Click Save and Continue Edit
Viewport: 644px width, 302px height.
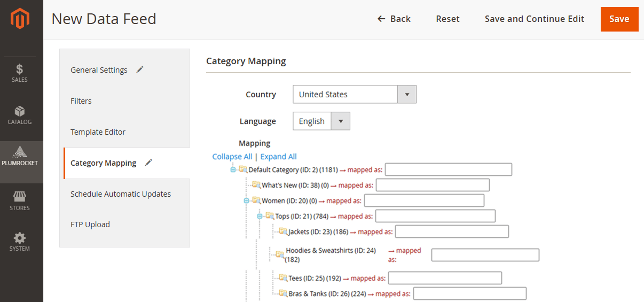[x=535, y=19]
